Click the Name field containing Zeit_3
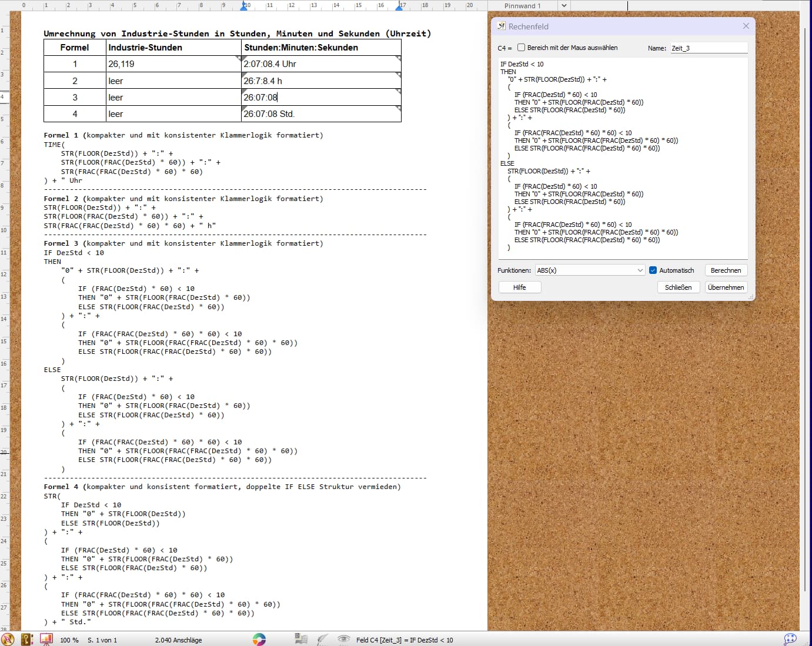The image size is (812, 646). [x=709, y=48]
